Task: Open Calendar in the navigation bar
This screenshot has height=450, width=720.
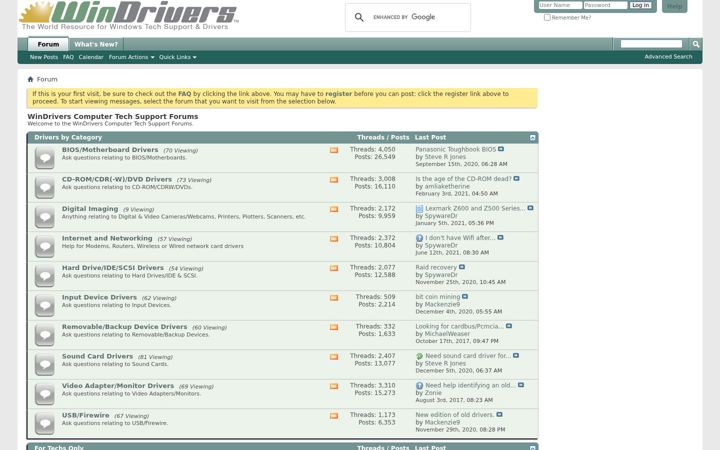Action: [91, 57]
